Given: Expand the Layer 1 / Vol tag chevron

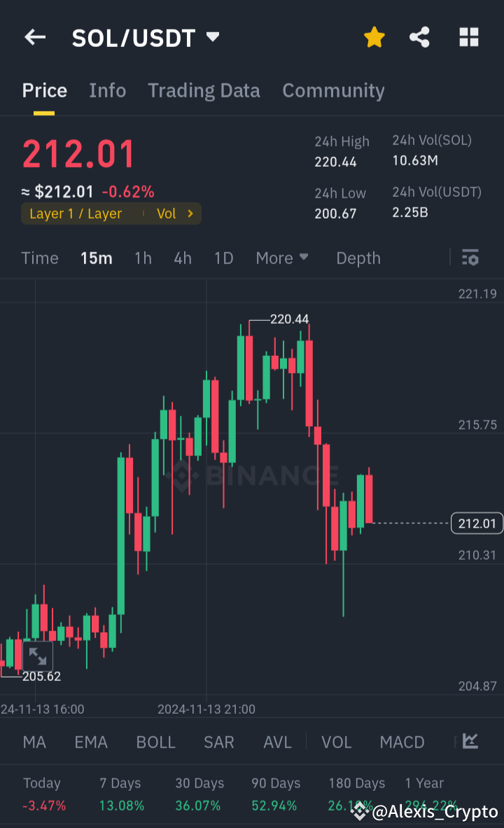Looking at the screenshot, I should (x=189, y=214).
